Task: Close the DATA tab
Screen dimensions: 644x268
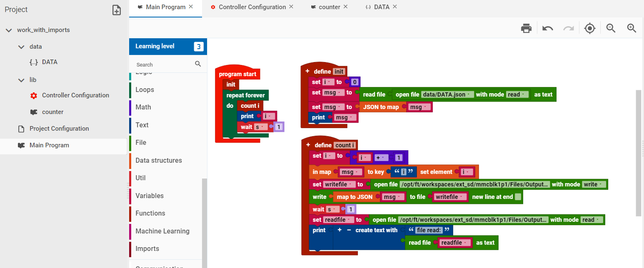Action: coord(395,7)
